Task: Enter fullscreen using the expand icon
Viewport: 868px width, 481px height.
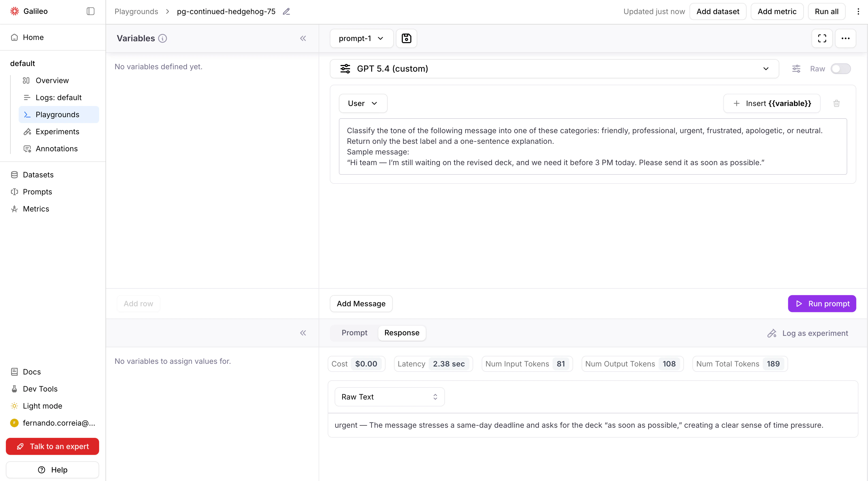Action: point(822,38)
